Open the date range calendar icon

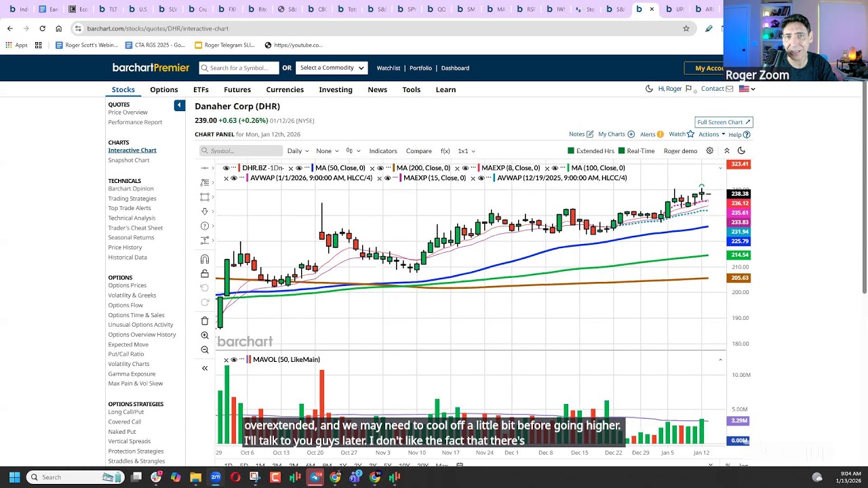[460, 465]
